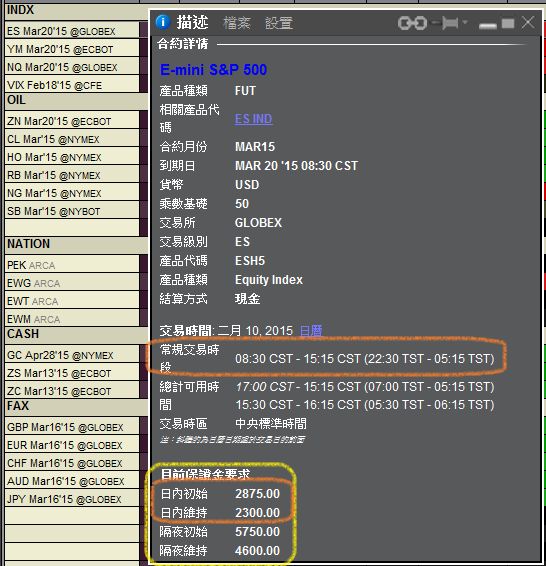Select ES Mar20'15 @GLOBEX row

tap(72, 31)
